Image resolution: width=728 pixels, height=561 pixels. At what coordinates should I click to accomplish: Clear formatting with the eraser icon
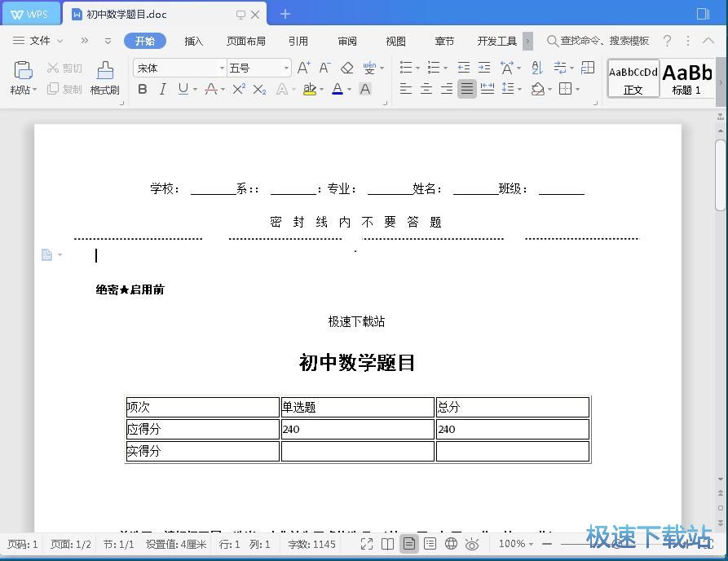coord(346,68)
